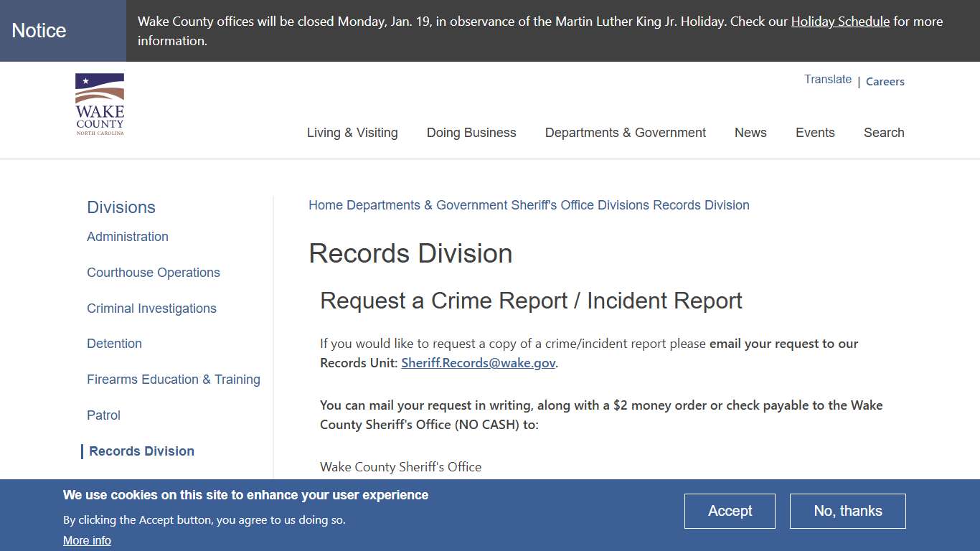Open the Careers page
This screenshot has height=551, width=980.
(885, 81)
